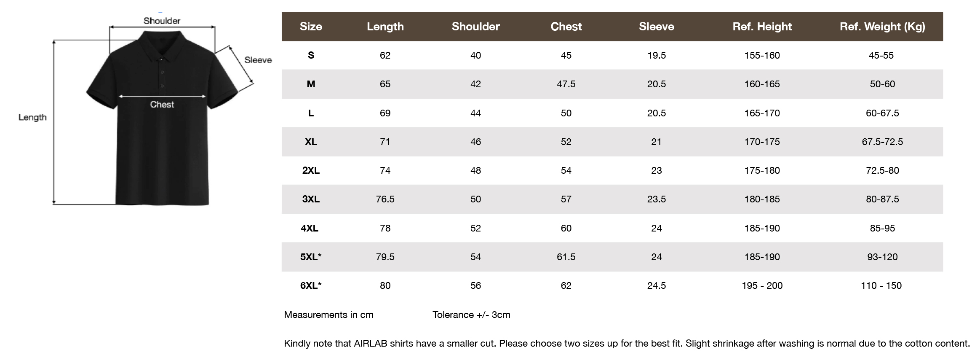The height and width of the screenshot is (358, 980).
Task: Select the Ref. Weight (Kg) column header
Action: click(x=882, y=27)
